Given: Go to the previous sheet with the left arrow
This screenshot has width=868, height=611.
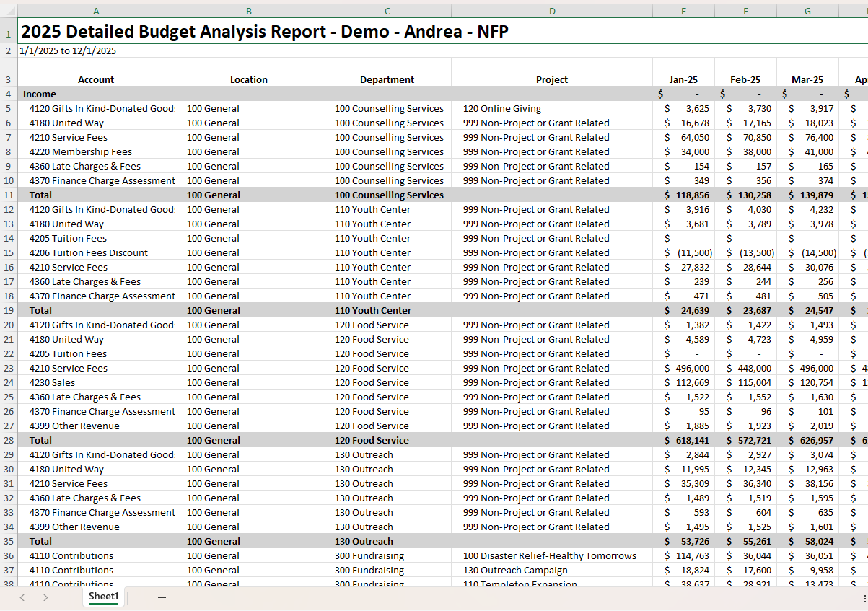Looking at the screenshot, I should coord(22,597).
